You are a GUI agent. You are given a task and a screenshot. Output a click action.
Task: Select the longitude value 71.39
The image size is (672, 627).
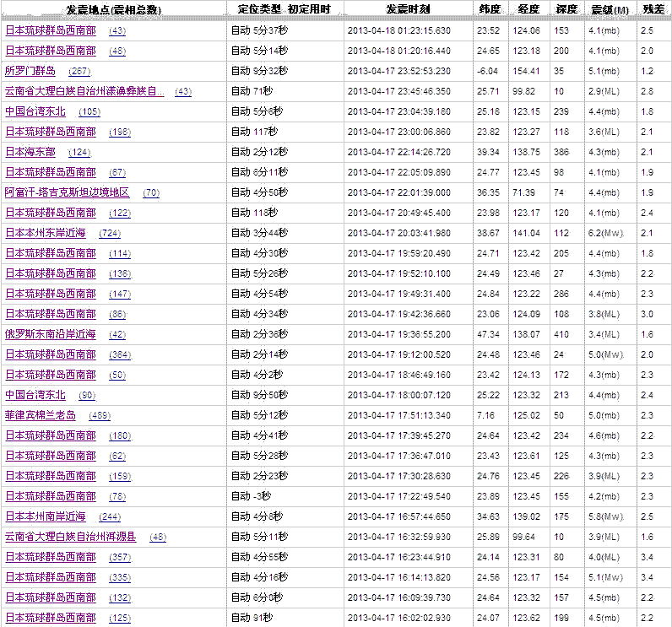523,192
